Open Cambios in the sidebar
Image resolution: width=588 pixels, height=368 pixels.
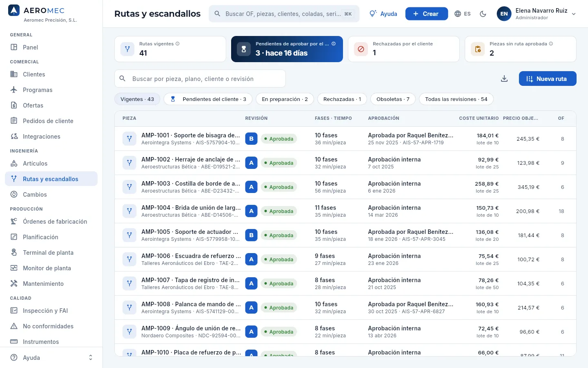pos(51,195)
